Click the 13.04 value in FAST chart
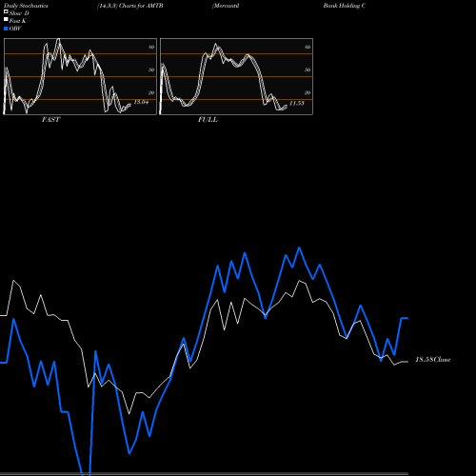The width and height of the screenshot is (476, 476). click(141, 102)
